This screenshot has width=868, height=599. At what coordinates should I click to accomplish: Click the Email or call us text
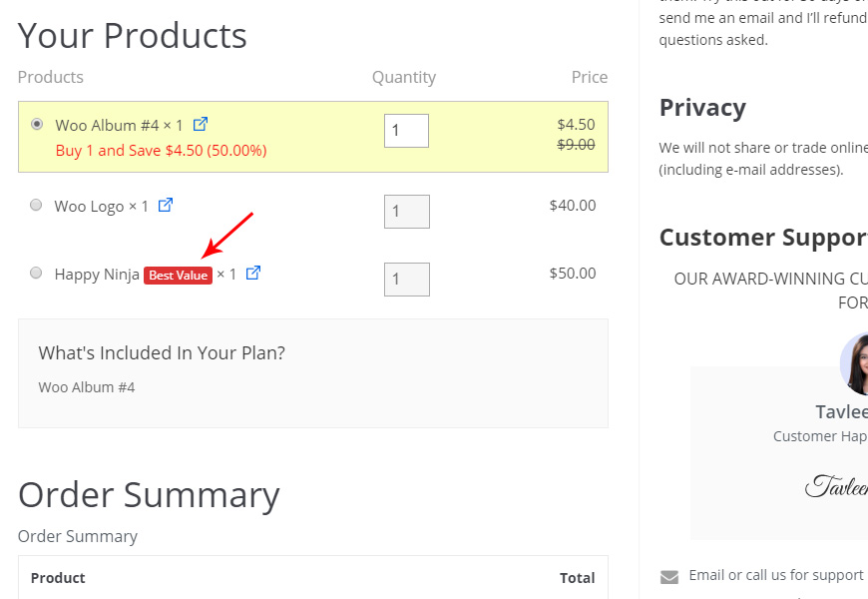776,575
